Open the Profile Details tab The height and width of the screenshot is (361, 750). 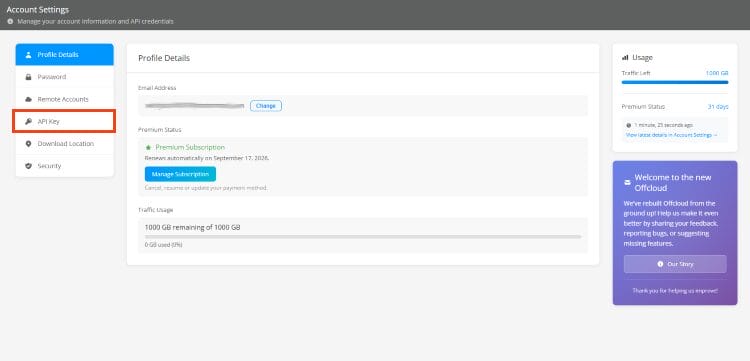65,55
